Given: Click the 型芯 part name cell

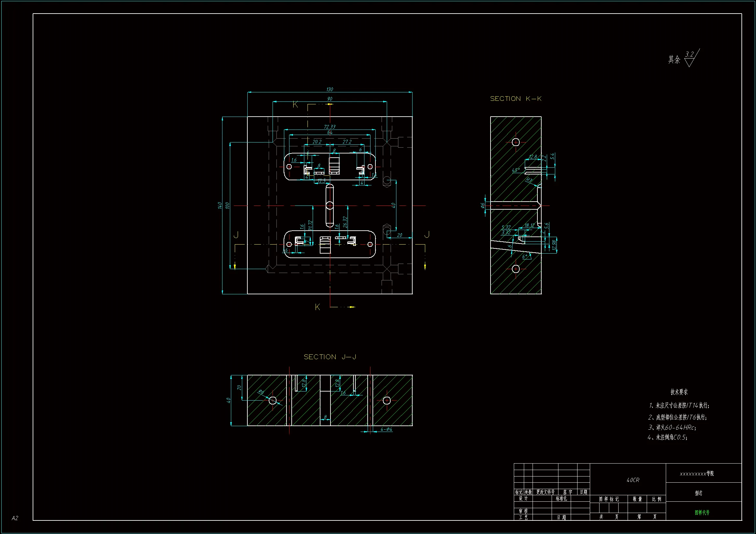Looking at the screenshot, I should click(x=698, y=493).
